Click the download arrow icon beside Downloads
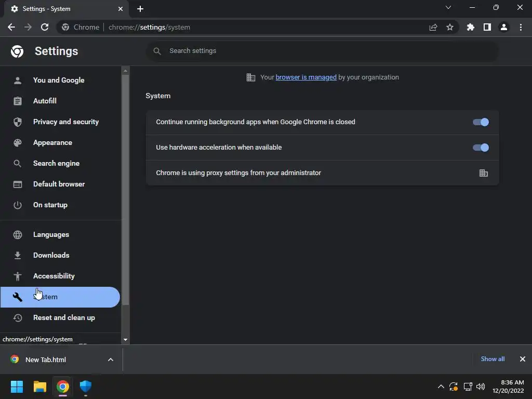532x399 pixels. [18, 256]
